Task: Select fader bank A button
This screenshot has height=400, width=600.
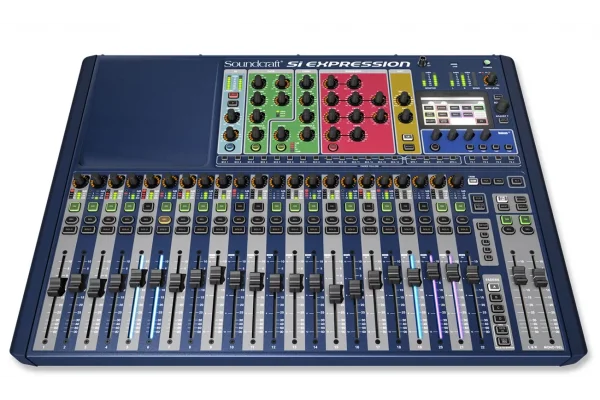Action: click(x=495, y=286)
